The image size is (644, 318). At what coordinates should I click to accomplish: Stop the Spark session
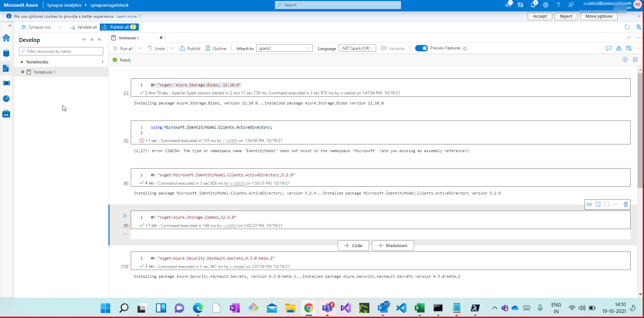625,60
